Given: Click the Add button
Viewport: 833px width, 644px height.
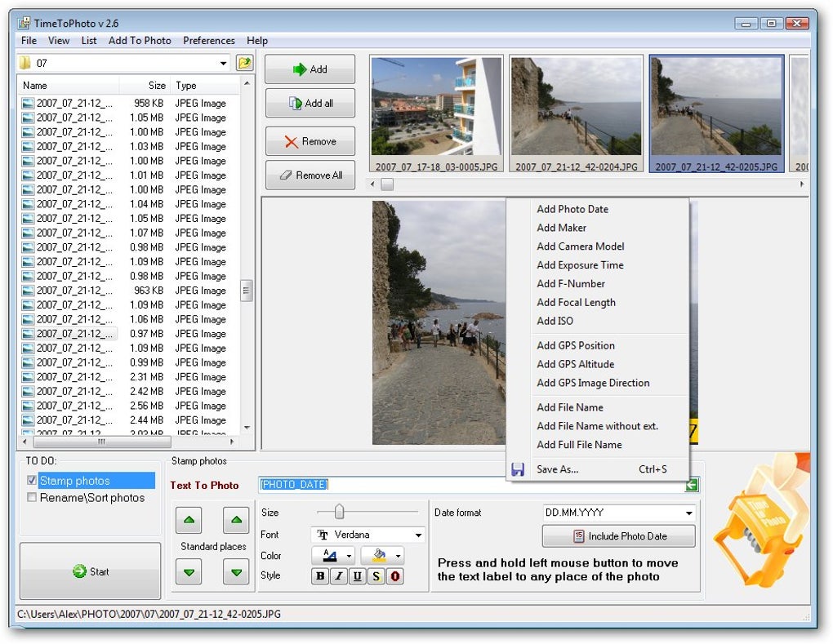Looking at the screenshot, I should tap(310, 69).
